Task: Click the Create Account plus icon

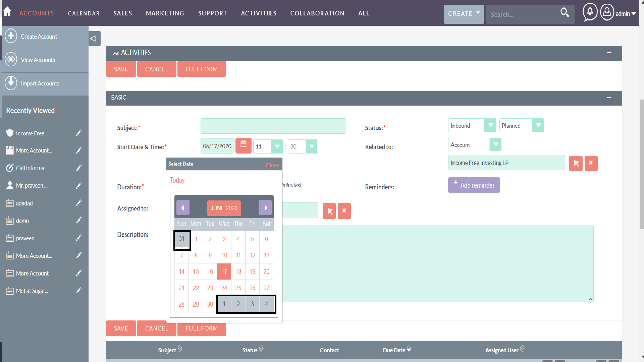Action: pos(11,36)
